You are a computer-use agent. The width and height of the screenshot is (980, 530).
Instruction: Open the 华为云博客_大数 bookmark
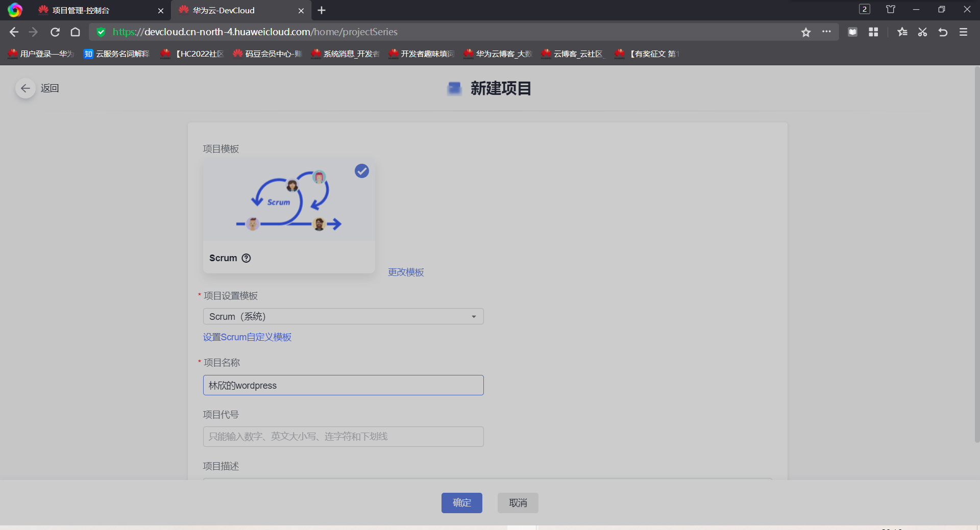click(498, 54)
